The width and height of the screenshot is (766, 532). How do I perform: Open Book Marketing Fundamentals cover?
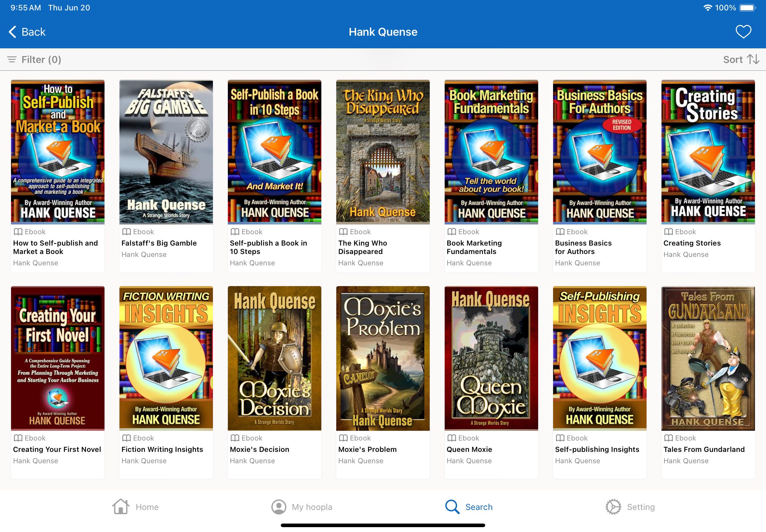(491, 152)
